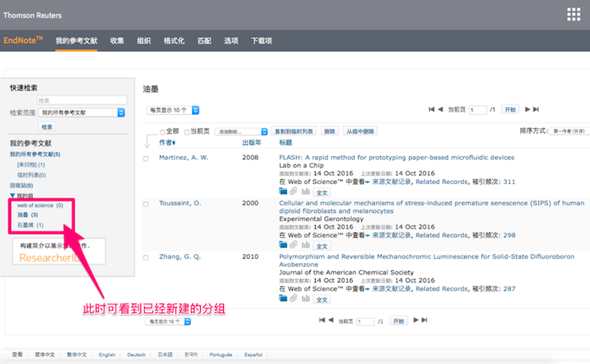Go to previous page using top pager
The width and height of the screenshot is (590, 364).
click(x=440, y=109)
